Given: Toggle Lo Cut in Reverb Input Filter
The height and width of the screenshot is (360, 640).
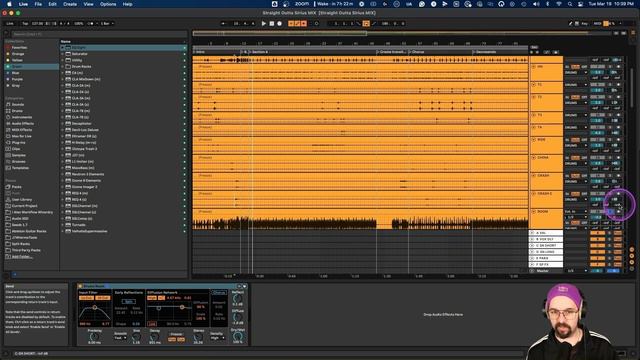Looking at the screenshot, I should pyautogui.click(x=86, y=298).
